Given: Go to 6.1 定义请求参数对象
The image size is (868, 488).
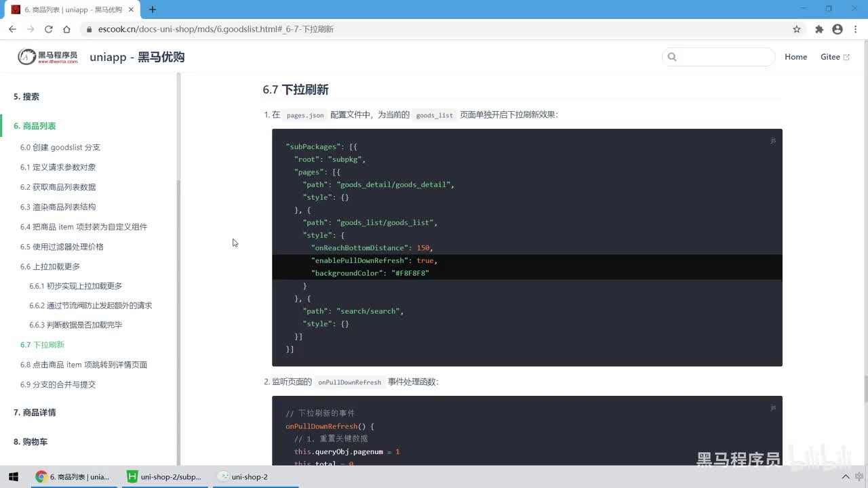Looking at the screenshot, I should click(58, 167).
